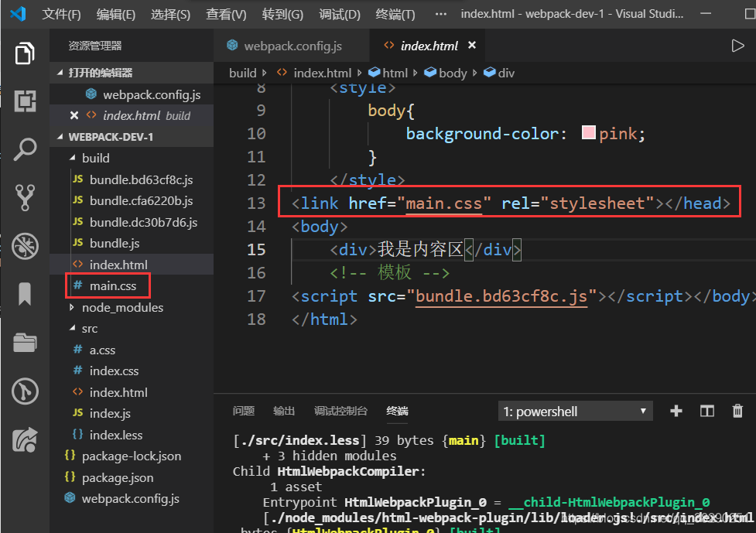Open a.css in src folder

click(x=131, y=350)
